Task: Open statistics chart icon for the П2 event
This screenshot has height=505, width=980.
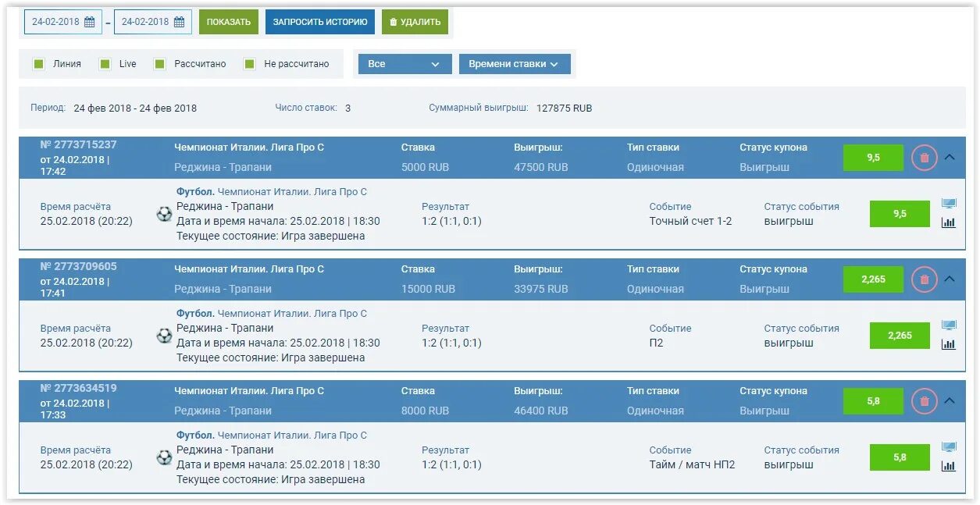Action: [949, 344]
